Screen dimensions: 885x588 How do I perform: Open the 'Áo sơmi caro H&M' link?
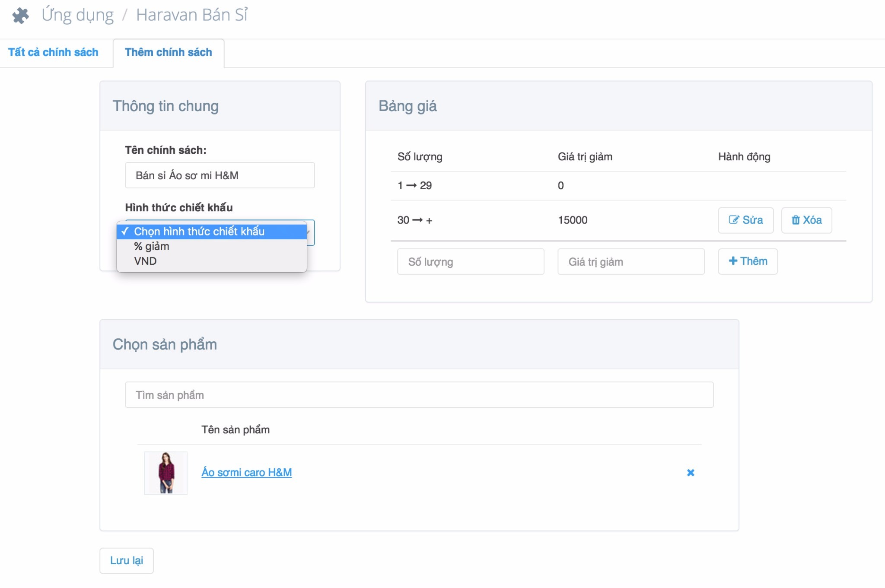(246, 472)
